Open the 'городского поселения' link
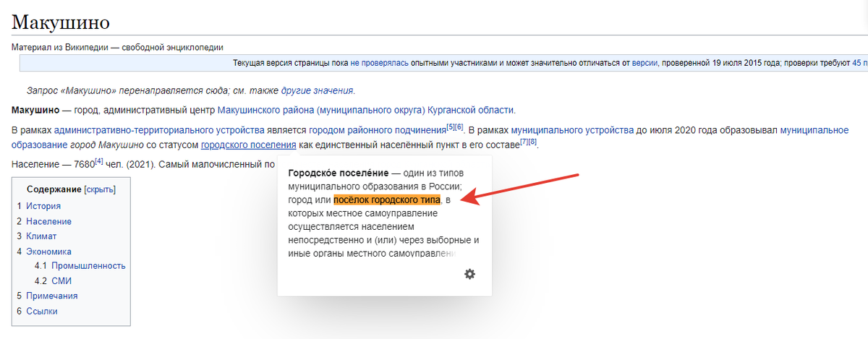 click(x=249, y=145)
